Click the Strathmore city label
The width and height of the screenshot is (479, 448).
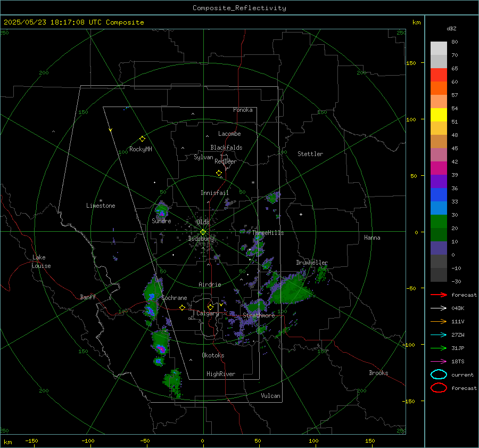click(x=259, y=315)
